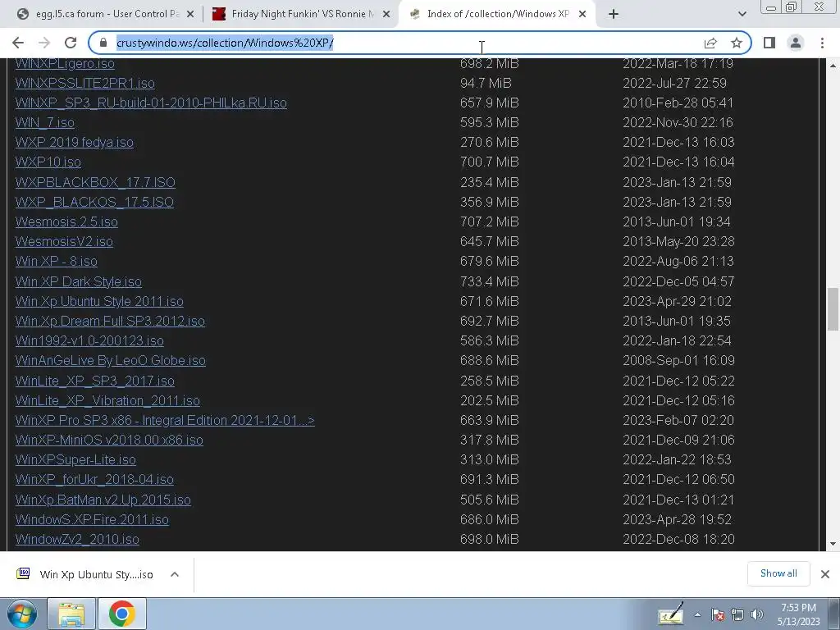Open Windows Explorer from the taskbar
This screenshot has height=630, width=840.
[x=71, y=614]
